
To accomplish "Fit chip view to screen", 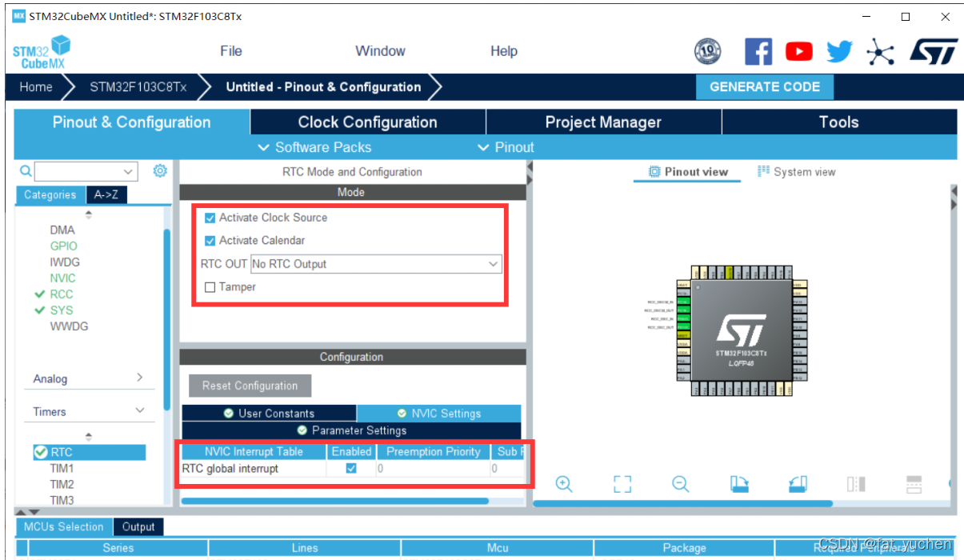I will point(622,483).
